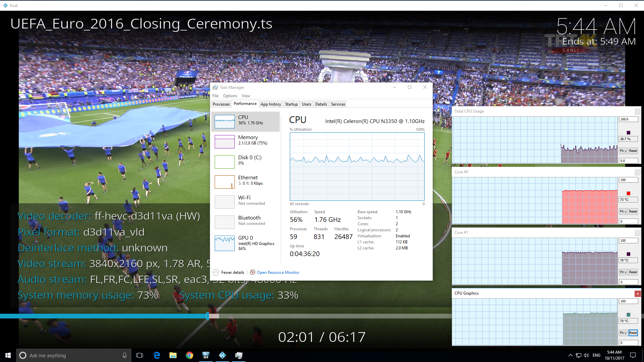Open taskbar clock and calendar
Viewport: 644px width, 362px height.
click(x=614, y=355)
